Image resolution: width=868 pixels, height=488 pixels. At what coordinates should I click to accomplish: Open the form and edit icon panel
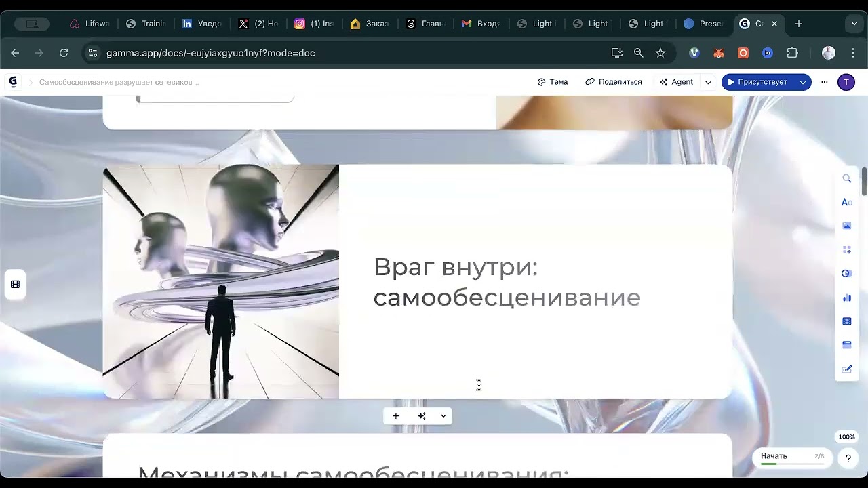point(847,369)
